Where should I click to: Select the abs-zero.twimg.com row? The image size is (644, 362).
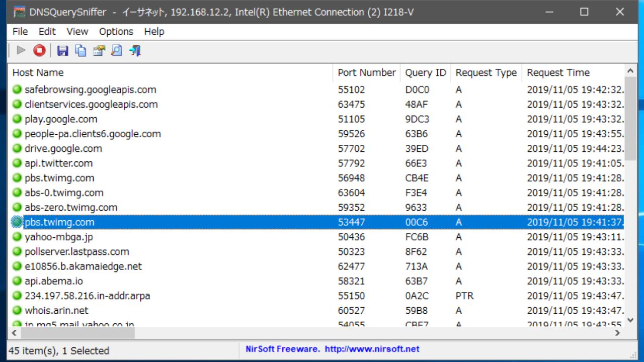coord(316,208)
